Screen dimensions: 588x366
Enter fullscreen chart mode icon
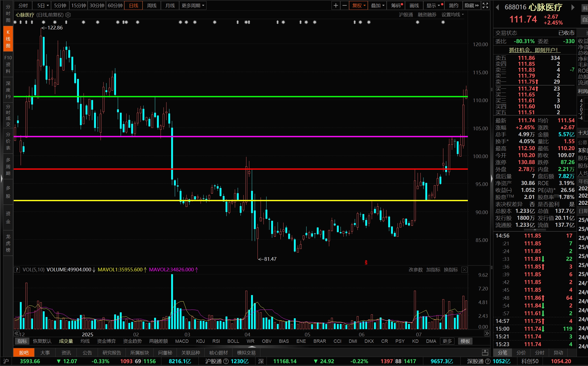tap(485, 5)
